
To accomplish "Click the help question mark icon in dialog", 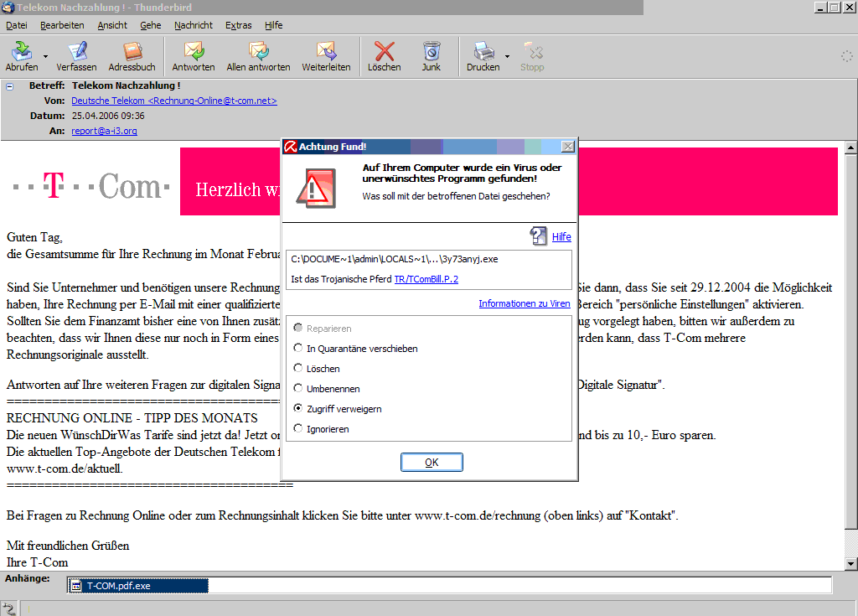I will tap(538, 236).
